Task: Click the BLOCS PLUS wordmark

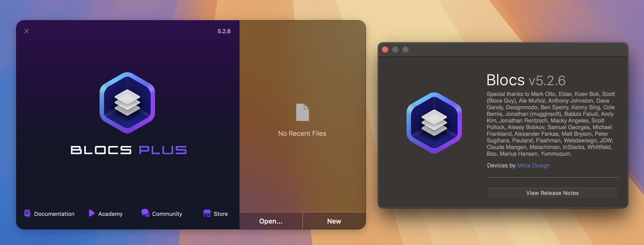Action: pos(129,150)
